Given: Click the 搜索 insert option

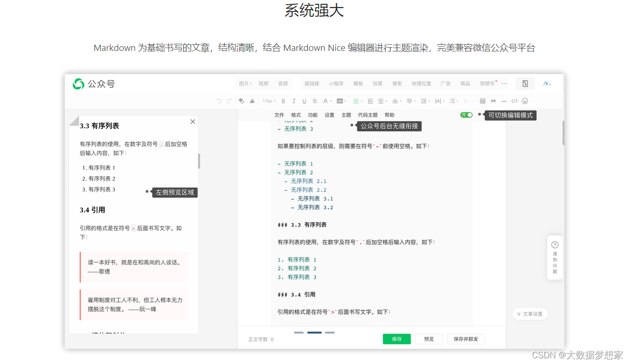Looking at the screenshot, I should click(x=397, y=83).
